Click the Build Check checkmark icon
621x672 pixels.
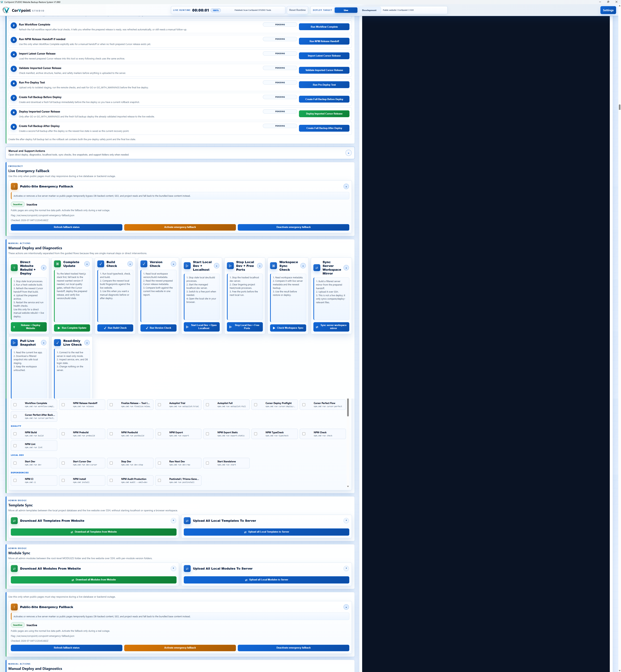click(x=101, y=264)
